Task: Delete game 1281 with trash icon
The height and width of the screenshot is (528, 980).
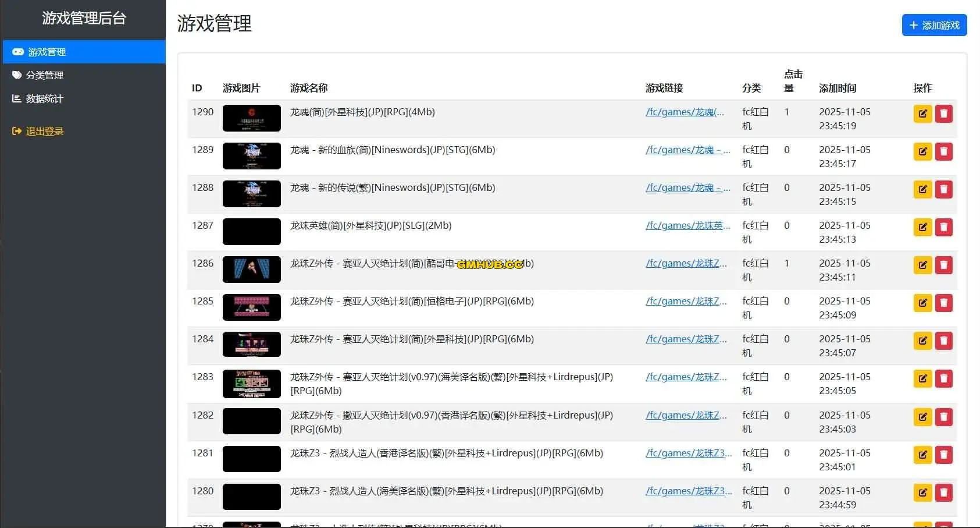Action: point(943,455)
